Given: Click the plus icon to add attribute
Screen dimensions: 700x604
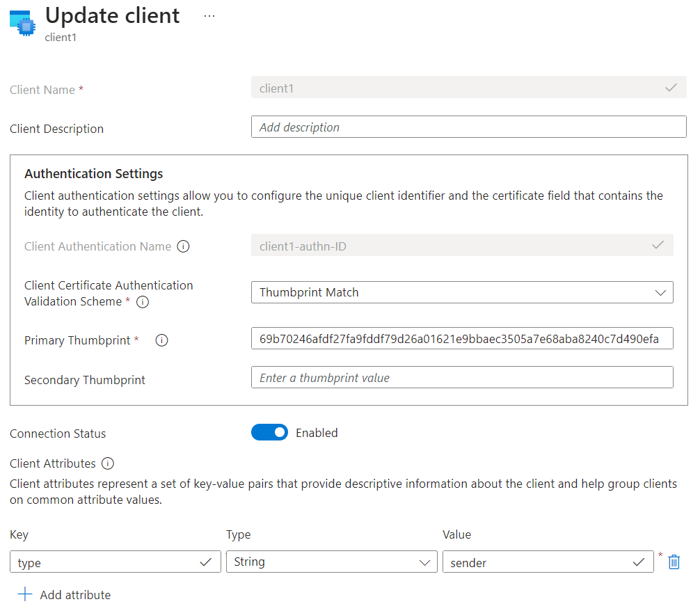Looking at the screenshot, I should click(25, 594).
